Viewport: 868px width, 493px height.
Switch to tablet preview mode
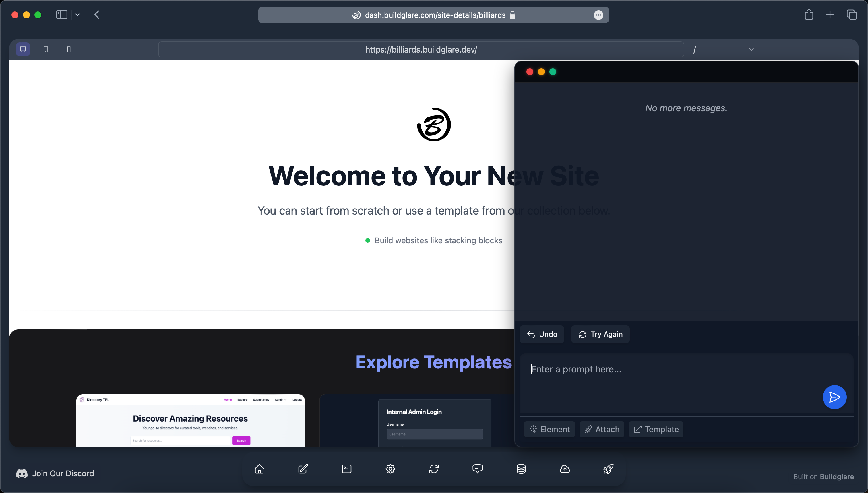tap(46, 49)
